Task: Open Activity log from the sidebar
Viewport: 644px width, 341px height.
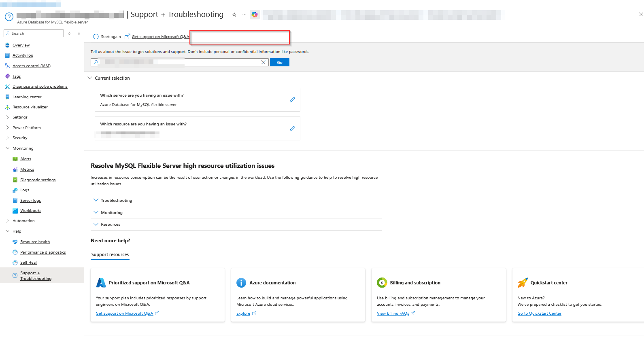Action: click(23, 55)
